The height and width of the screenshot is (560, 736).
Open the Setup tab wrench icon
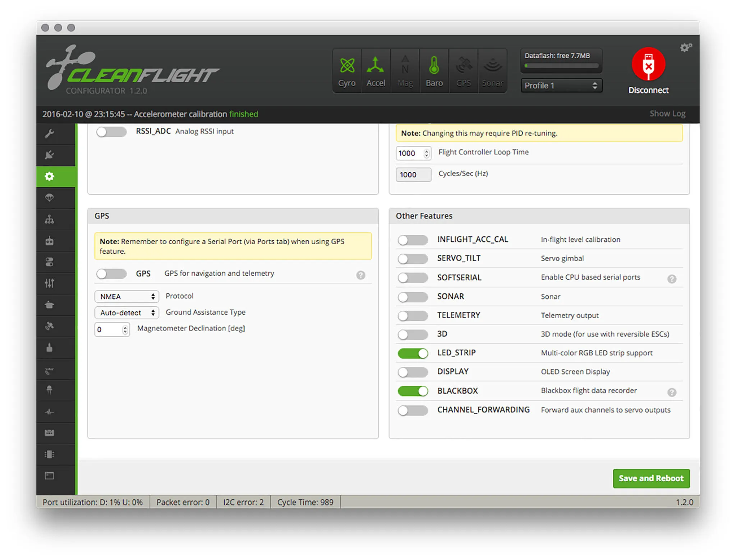[x=50, y=134]
